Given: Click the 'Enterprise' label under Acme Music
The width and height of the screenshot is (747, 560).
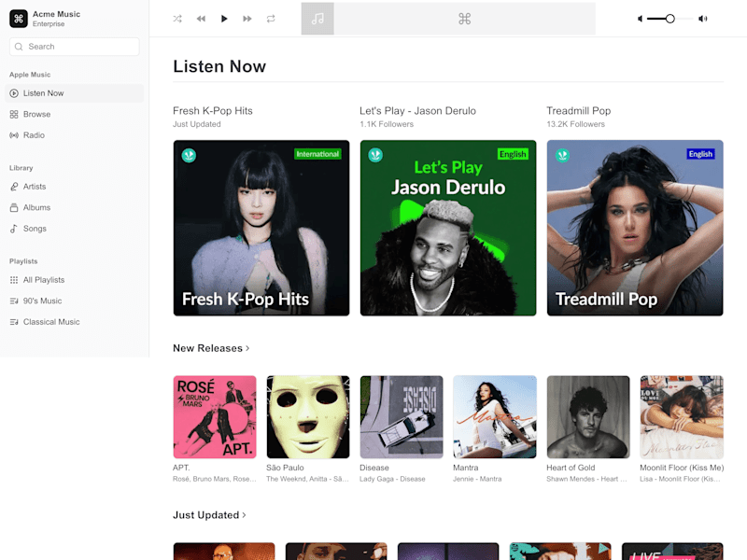Looking at the screenshot, I should pyautogui.click(x=49, y=24).
